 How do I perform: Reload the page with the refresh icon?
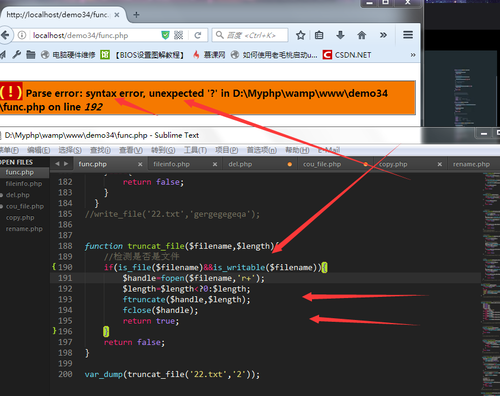pos(198,35)
